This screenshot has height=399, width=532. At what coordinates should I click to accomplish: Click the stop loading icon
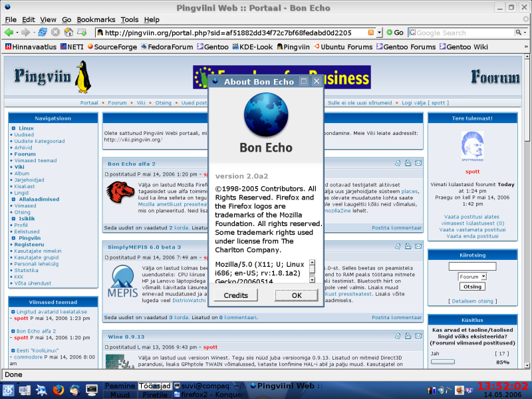click(x=55, y=33)
